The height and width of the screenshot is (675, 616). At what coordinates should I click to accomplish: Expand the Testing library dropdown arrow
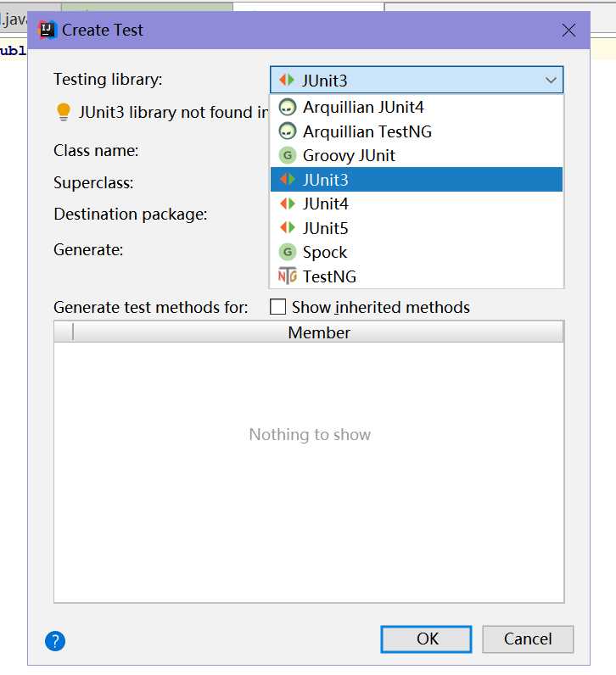click(551, 80)
